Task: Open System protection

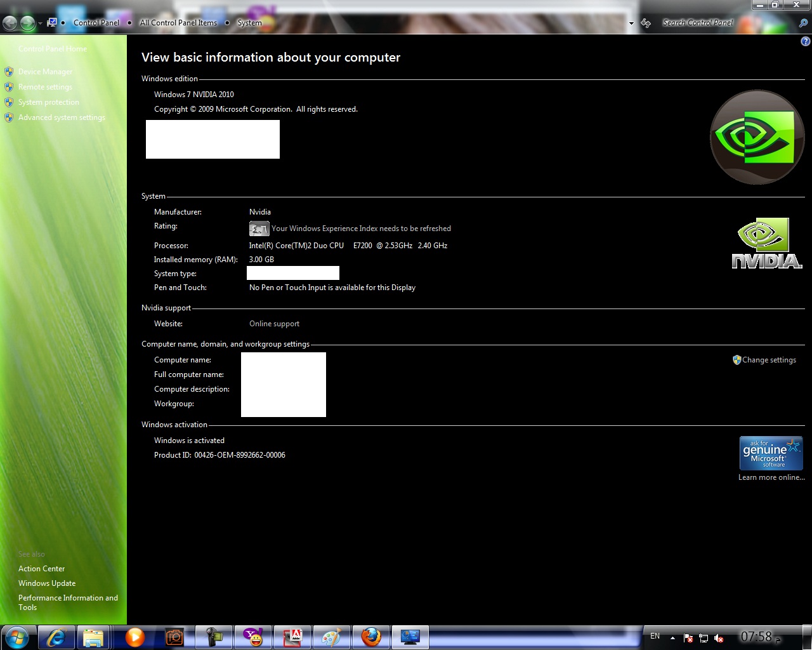Action: click(x=49, y=102)
